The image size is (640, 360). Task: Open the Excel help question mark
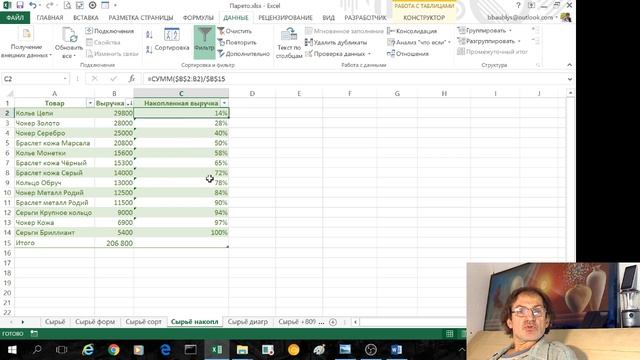point(518,5)
